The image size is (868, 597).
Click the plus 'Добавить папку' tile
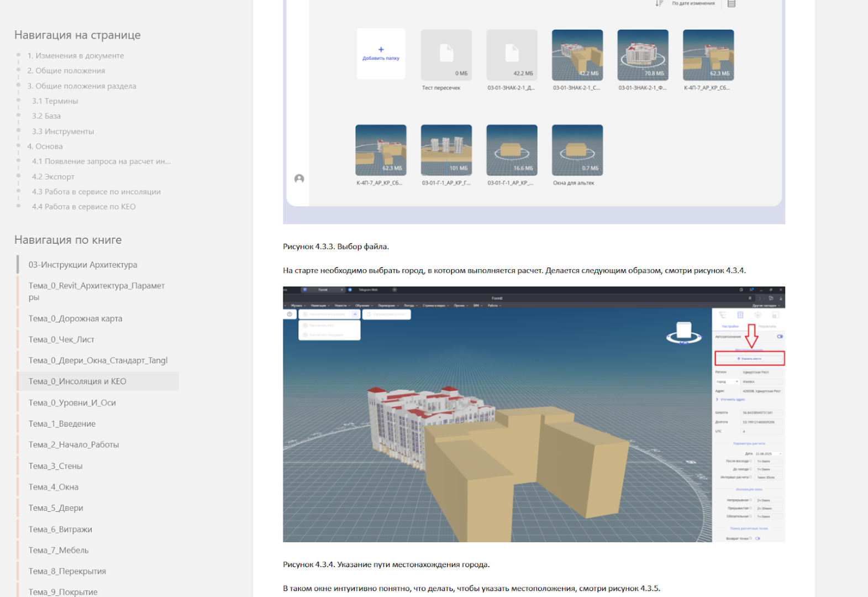(x=381, y=54)
